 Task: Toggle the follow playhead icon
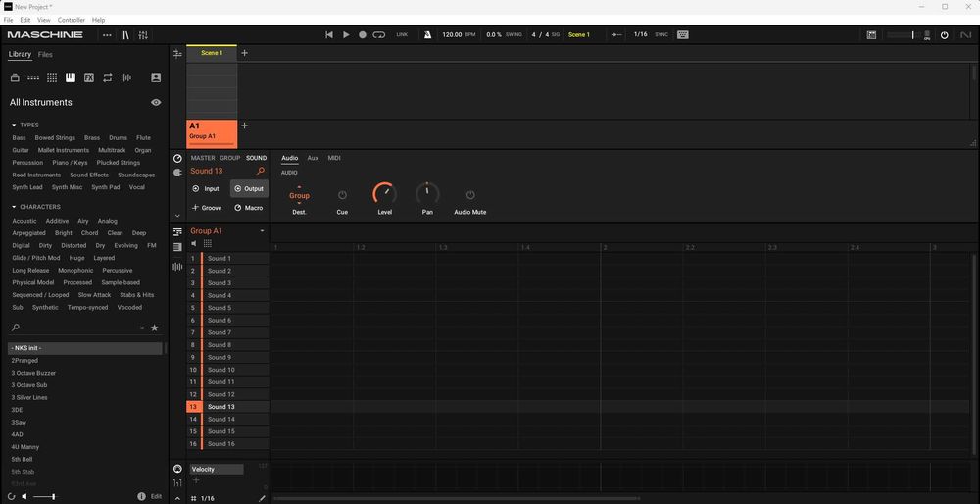click(616, 35)
